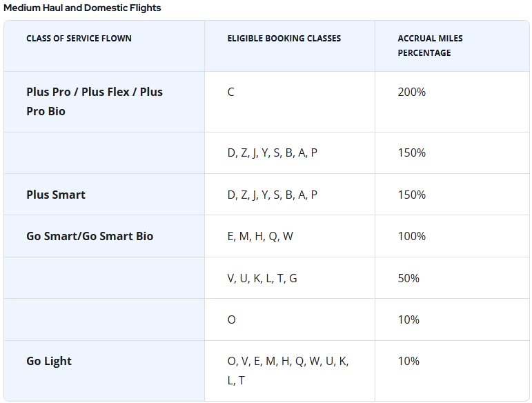Click the 'Plus Smart' class label
Image resolution: width=532 pixels, height=403 pixels.
[x=56, y=195]
